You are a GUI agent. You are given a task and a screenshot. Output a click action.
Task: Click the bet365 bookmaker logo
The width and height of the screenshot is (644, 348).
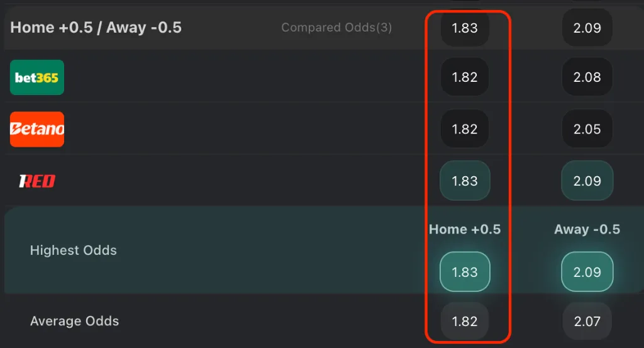tap(36, 77)
